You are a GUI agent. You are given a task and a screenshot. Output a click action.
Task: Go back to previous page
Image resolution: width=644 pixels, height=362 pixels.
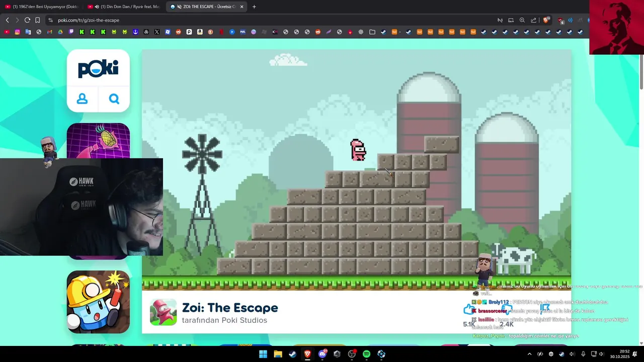(7, 20)
